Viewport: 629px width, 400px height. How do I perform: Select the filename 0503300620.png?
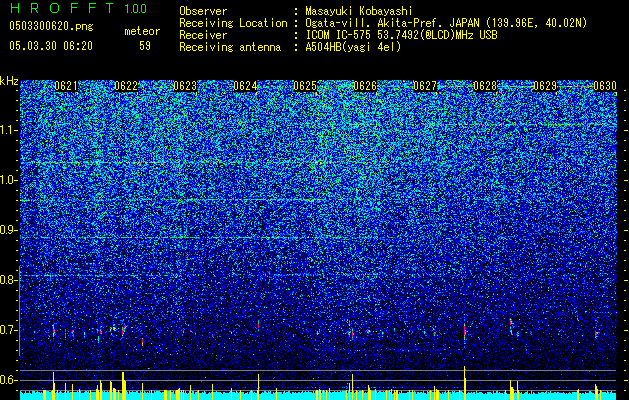pos(51,26)
